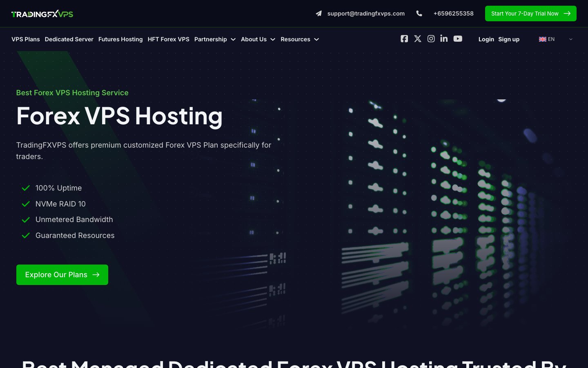Click the 'Guaranteed Resources' text
Image resolution: width=588 pixels, height=368 pixels.
point(75,236)
